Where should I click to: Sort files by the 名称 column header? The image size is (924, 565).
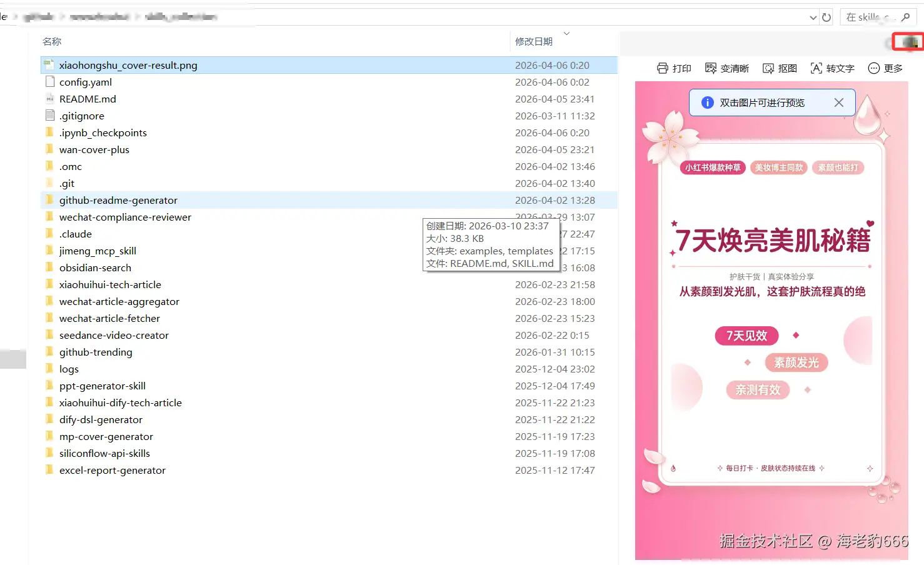(52, 41)
